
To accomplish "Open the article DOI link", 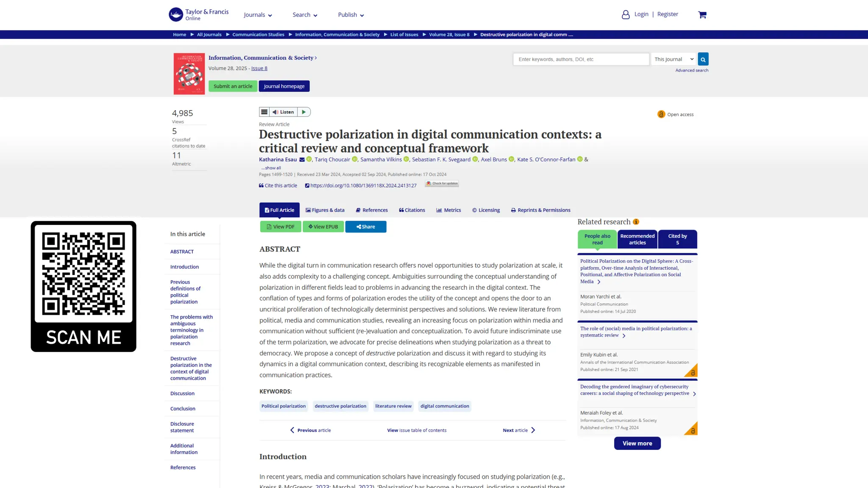I will 363,186.
